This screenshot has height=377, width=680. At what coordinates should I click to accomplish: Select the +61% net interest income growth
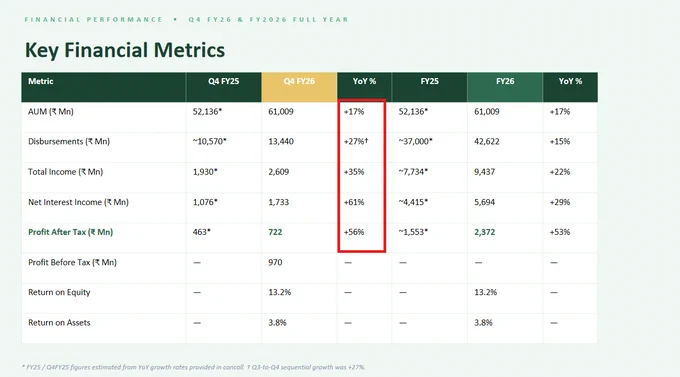[x=354, y=202]
